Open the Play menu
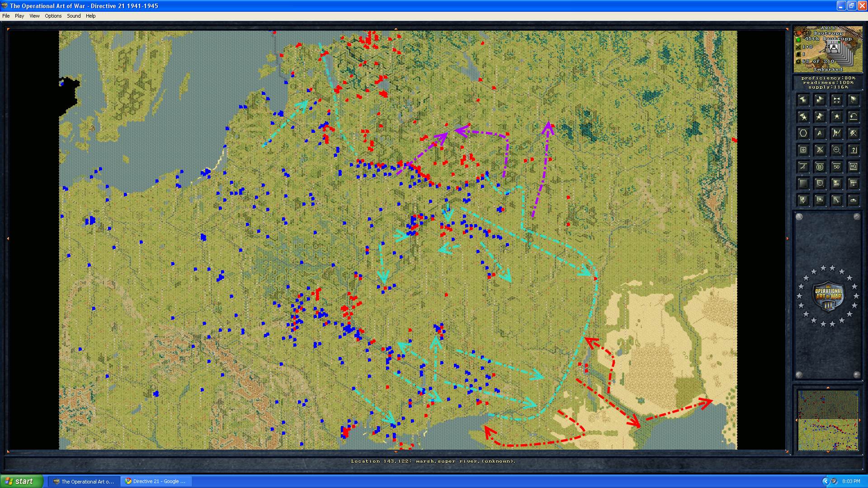868x488 pixels. (19, 16)
